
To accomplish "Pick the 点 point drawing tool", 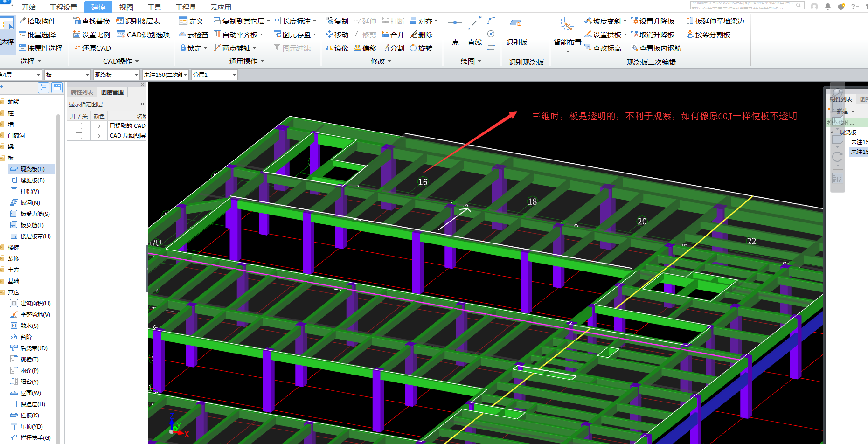I will tap(455, 31).
